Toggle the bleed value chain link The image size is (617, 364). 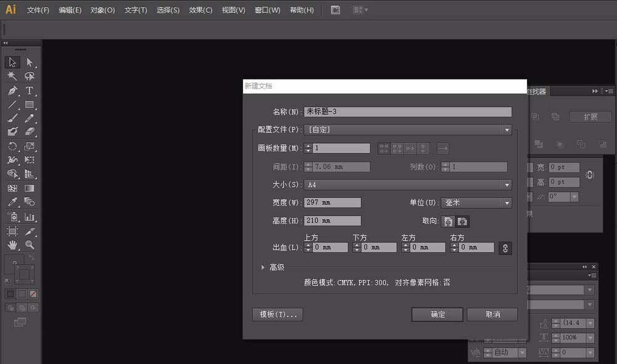pyautogui.click(x=505, y=248)
